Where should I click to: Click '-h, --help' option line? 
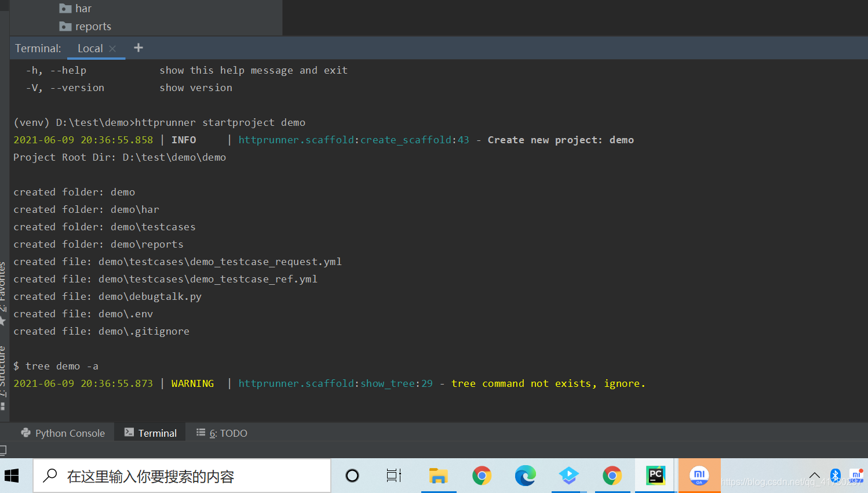(x=187, y=70)
